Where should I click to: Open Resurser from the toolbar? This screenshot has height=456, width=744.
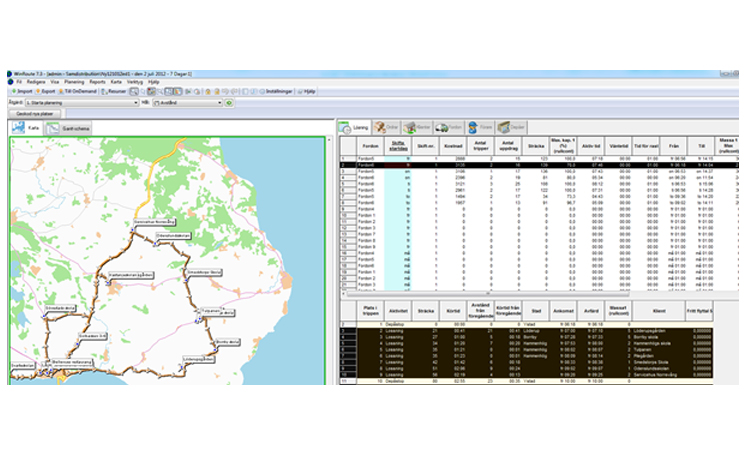[114, 90]
